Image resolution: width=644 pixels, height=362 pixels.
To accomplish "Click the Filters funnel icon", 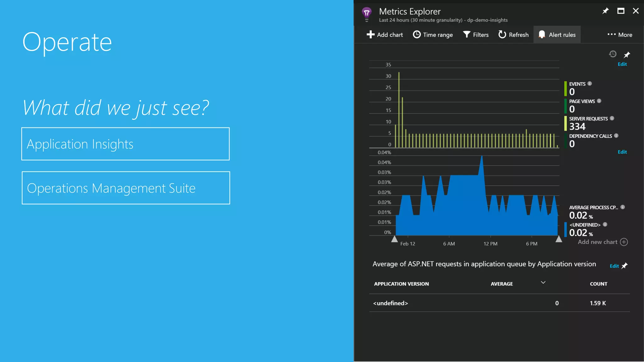I will point(467,35).
